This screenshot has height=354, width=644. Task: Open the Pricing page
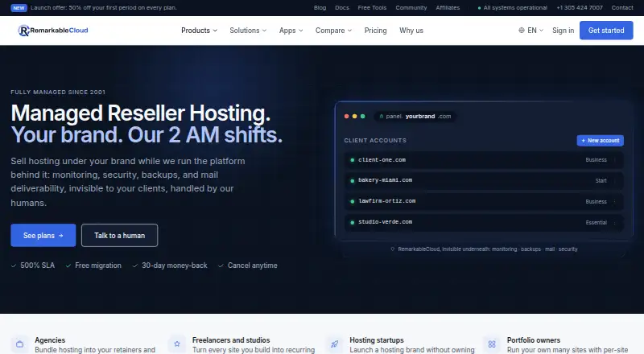375,31
